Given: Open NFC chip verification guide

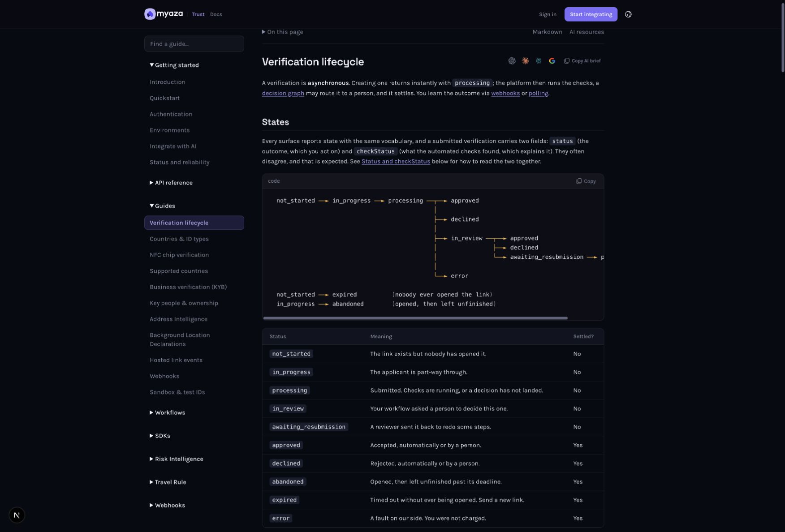Looking at the screenshot, I should [x=179, y=255].
